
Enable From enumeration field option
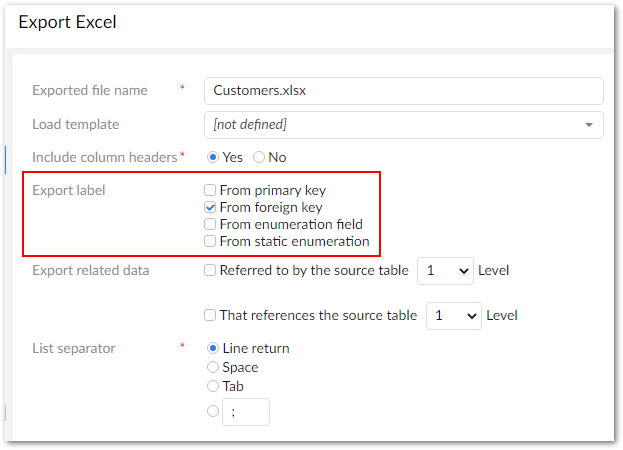[210, 224]
